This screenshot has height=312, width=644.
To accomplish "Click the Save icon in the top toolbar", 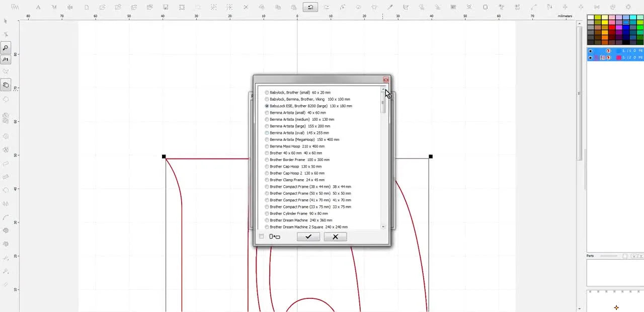I will (x=165, y=7).
